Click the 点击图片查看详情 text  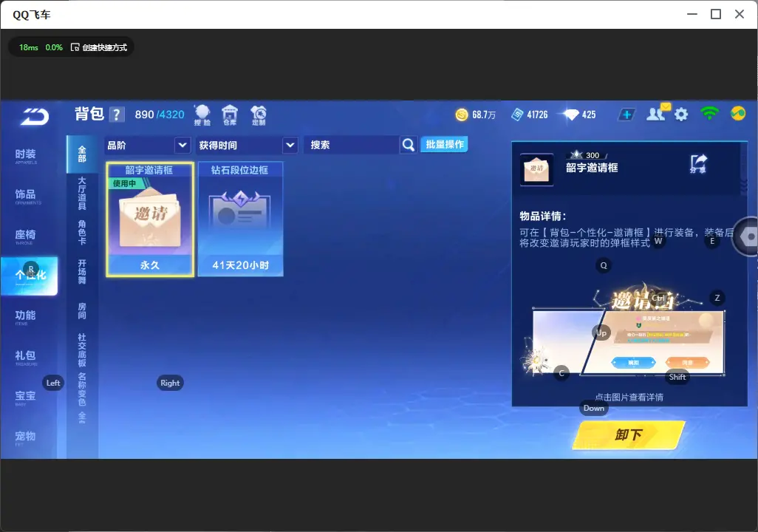point(629,398)
